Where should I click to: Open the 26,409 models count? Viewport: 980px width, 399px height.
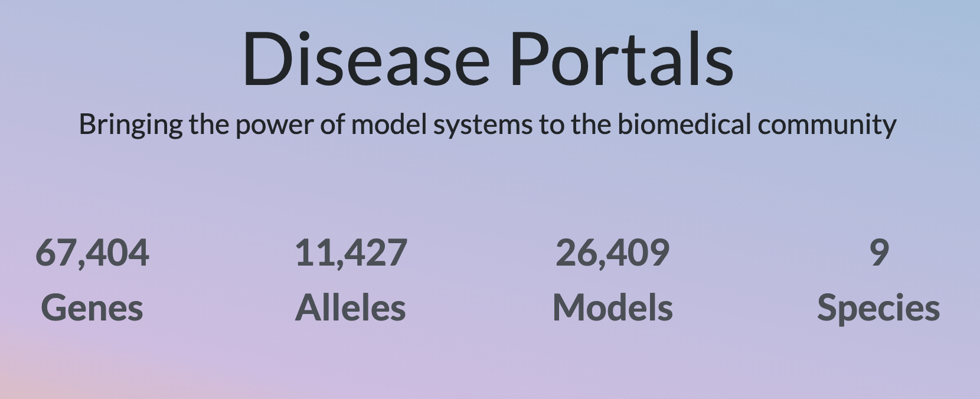[613, 253]
